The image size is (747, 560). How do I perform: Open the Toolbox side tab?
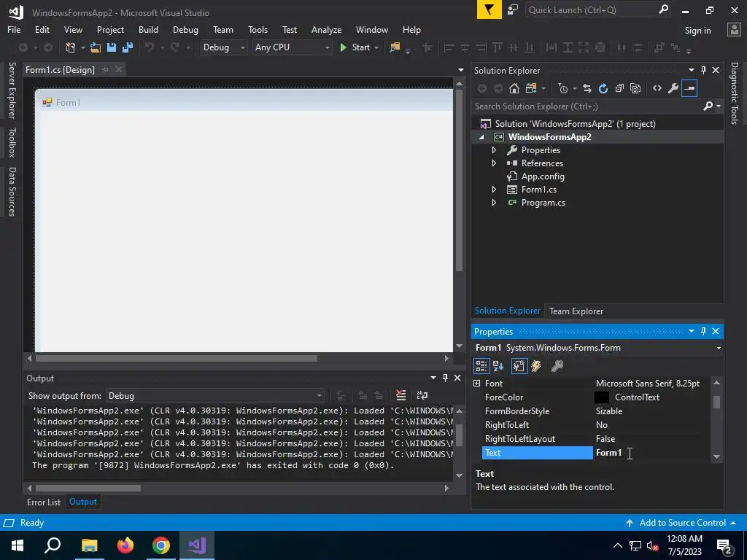pyautogui.click(x=12, y=142)
